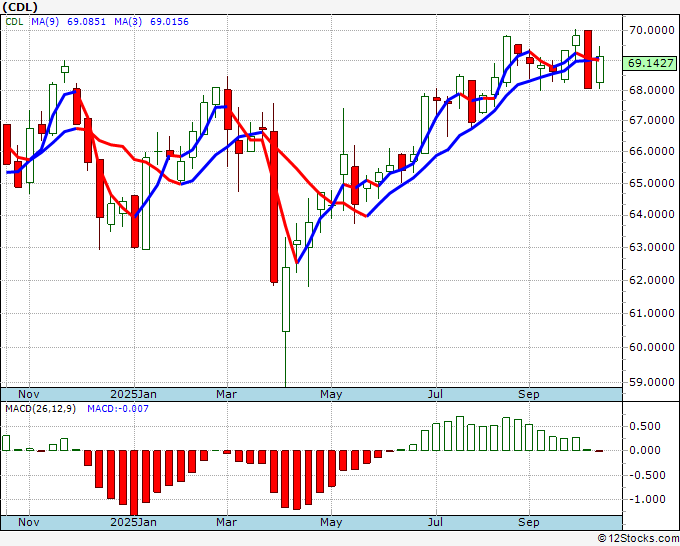680x546 pixels.
Task: Click the 59.0000 price axis label
Action: point(651,383)
